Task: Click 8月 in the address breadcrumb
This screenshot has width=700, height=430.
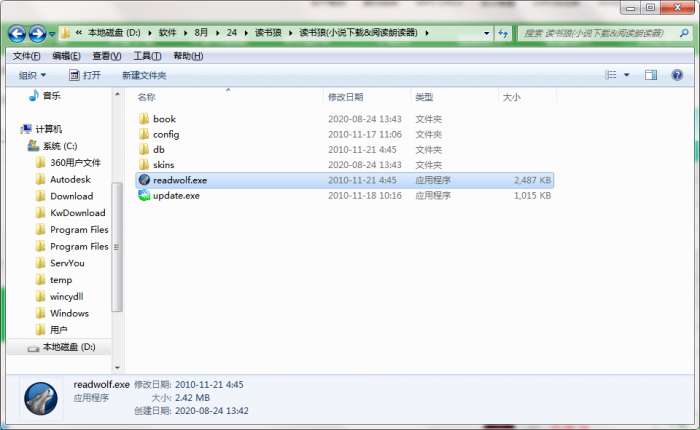Action: tap(201, 33)
